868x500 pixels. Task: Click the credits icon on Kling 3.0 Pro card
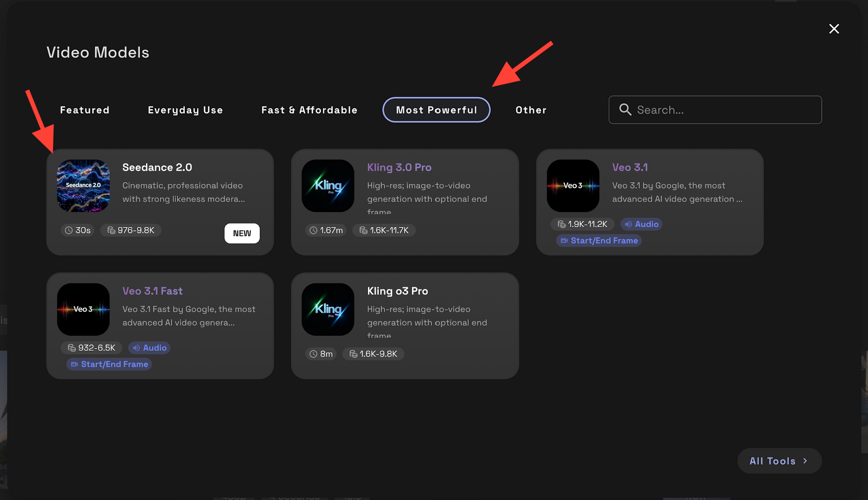[363, 230]
